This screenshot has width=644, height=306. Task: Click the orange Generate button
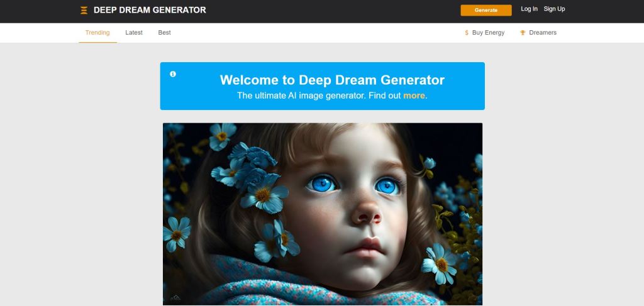coord(486,10)
